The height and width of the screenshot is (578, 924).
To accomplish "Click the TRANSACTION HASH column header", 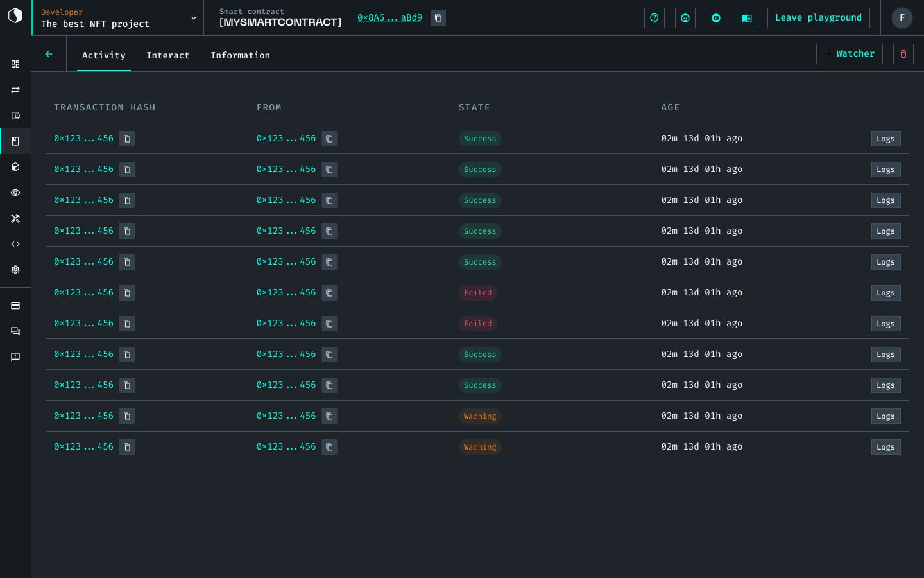I will tap(105, 107).
